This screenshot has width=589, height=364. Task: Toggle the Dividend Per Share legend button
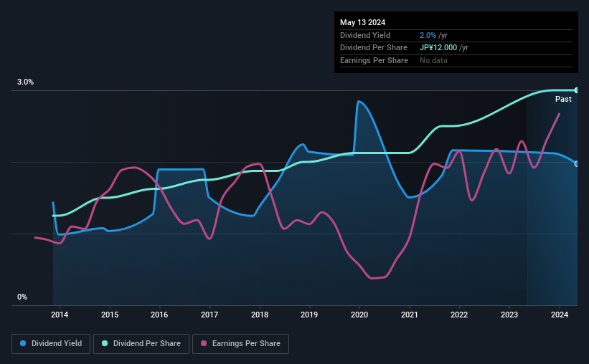(x=141, y=344)
